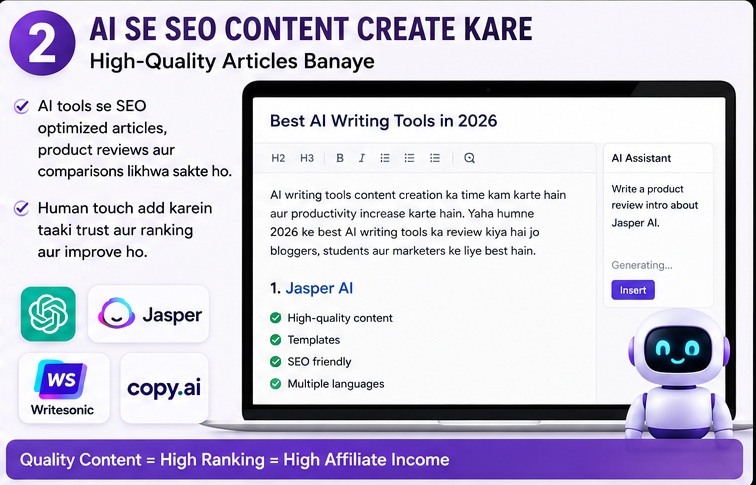Click the Best AI Writing Tools in 2026 title
This screenshot has height=485, width=756.
click(x=383, y=121)
